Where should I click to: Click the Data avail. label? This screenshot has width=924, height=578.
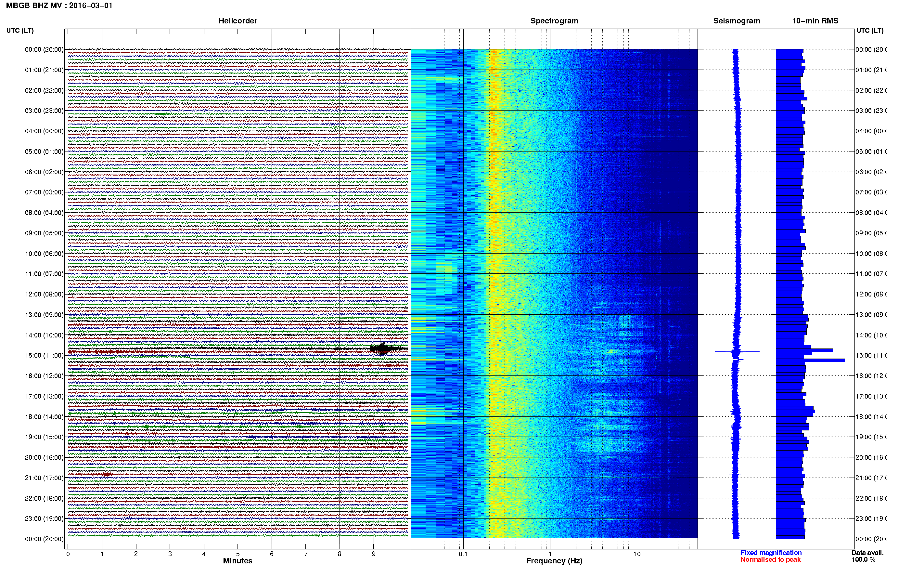pyautogui.click(x=867, y=552)
